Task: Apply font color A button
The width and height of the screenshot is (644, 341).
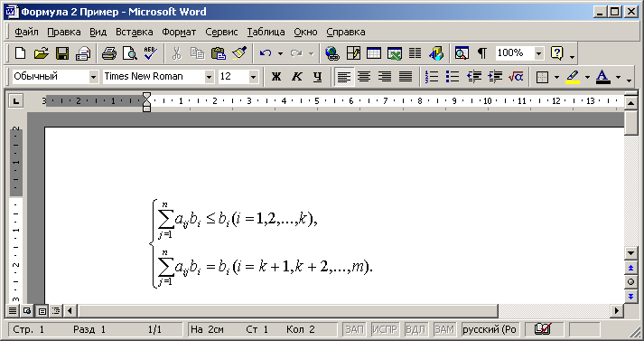Action: click(x=603, y=77)
